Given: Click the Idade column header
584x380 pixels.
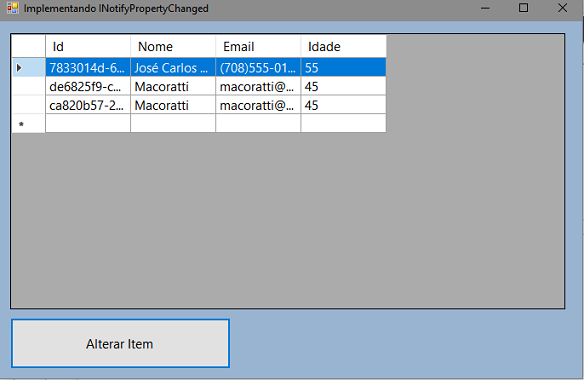Looking at the screenshot, I should coord(343,46).
